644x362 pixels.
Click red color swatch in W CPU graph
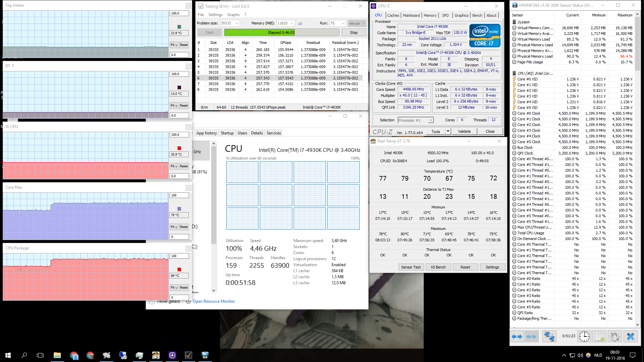point(179,148)
